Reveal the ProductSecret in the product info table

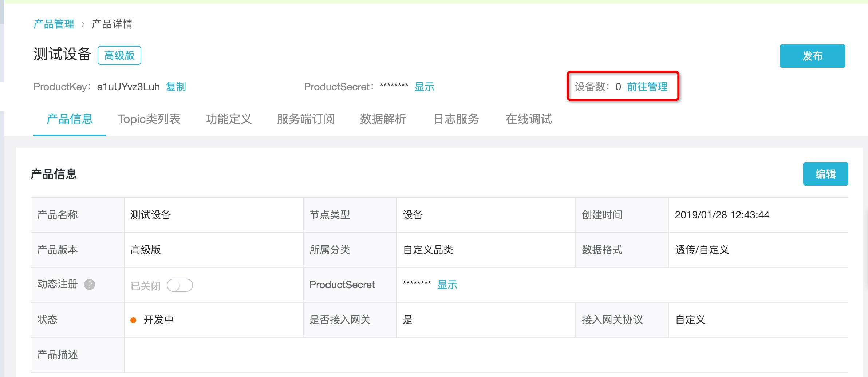click(447, 285)
